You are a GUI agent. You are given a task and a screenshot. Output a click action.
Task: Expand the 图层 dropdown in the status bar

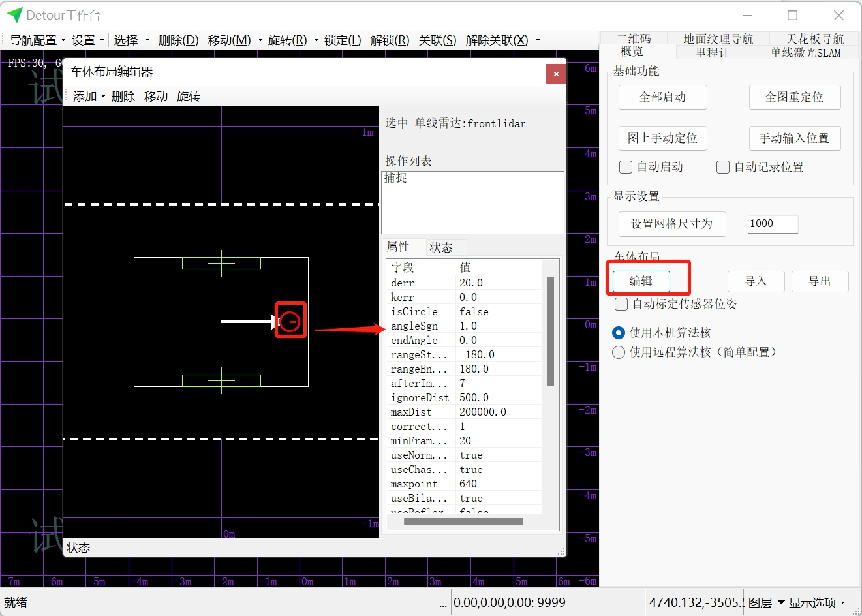pyautogui.click(x=766, y=602)
